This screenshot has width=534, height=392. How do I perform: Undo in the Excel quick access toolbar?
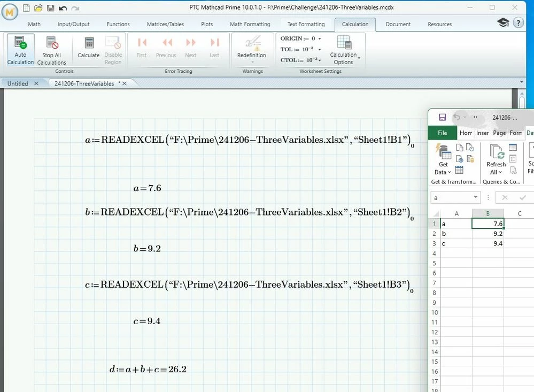pos(456,117)
